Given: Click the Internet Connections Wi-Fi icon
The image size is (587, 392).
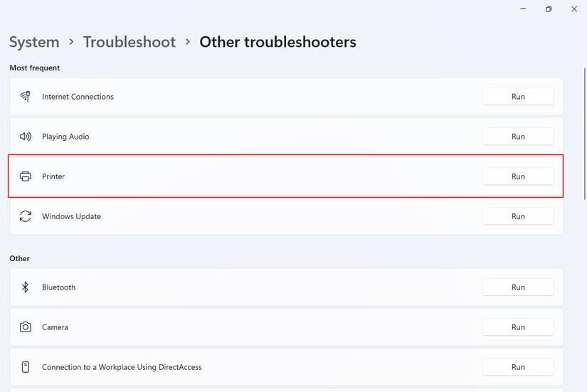Looking at the screenshot, I should 26,97.
